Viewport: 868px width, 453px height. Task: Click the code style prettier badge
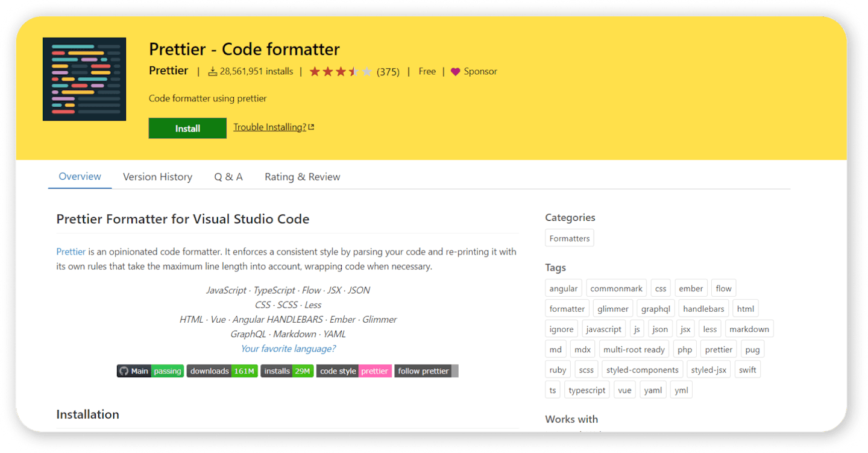point(354,371)
